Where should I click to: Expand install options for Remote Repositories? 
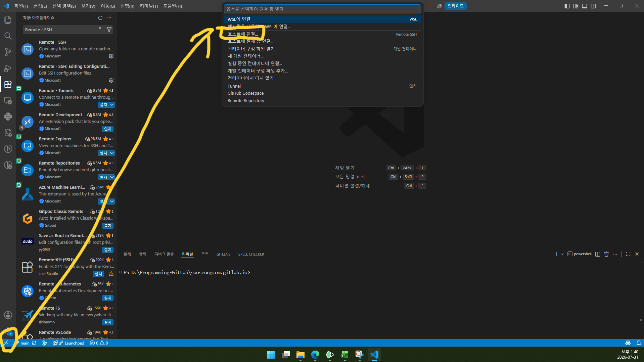[112, 177]
